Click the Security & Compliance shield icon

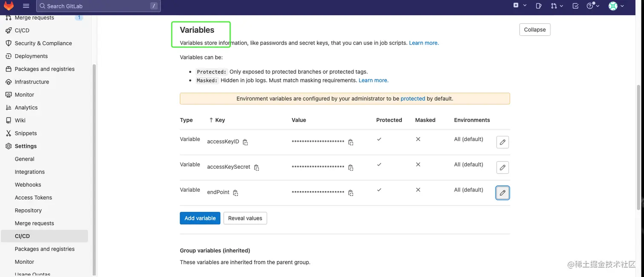coord(8,43)
